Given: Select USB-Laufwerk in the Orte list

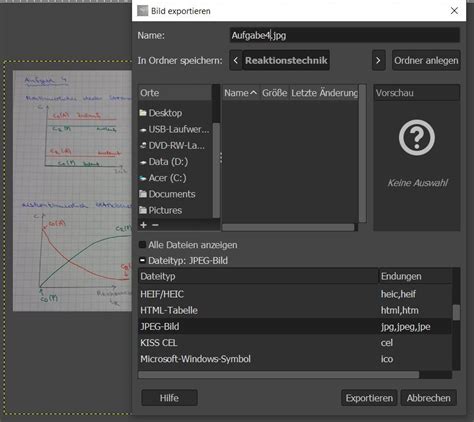Looking at the screenshot, I should tap(175, 129).
